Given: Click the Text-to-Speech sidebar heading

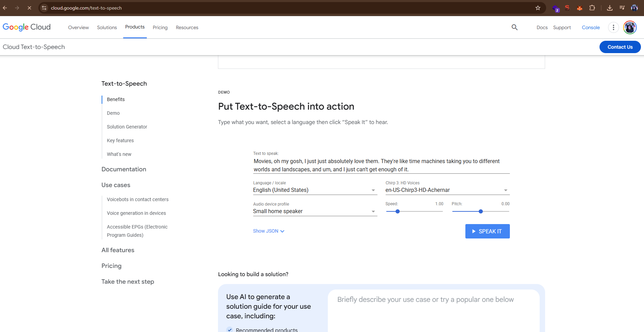Looking at the screenshot, I should click(124, 84).
